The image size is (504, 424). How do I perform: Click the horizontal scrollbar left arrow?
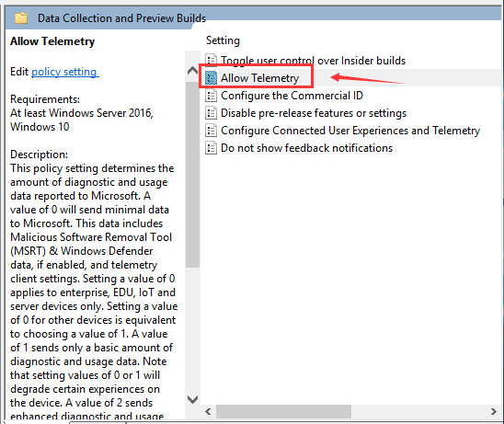[208, 411]
